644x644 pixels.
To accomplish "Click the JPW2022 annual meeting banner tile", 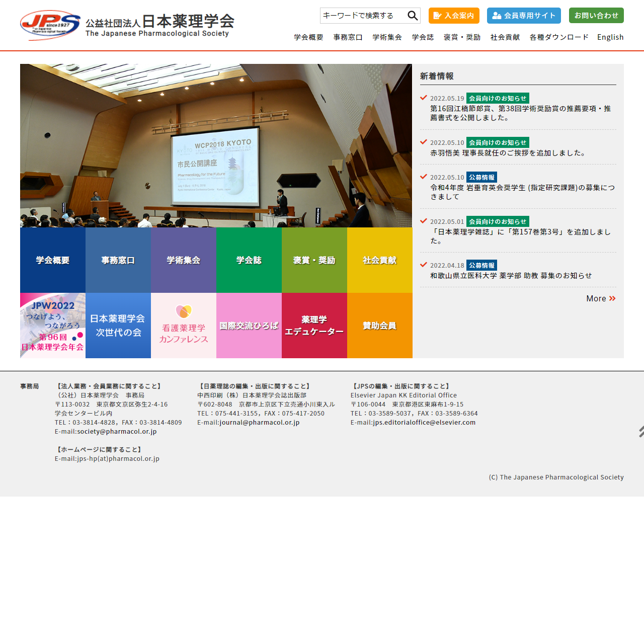I will [53, 326].
